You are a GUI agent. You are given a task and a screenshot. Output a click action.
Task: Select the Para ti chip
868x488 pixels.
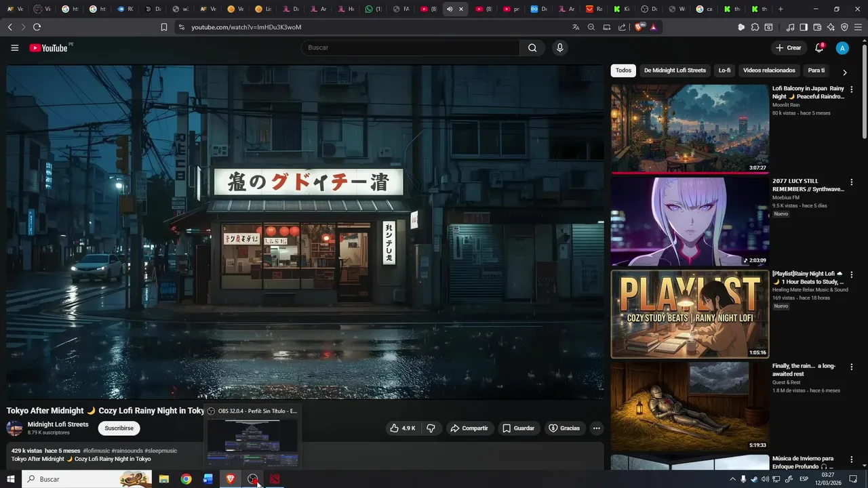pos(816,70)
